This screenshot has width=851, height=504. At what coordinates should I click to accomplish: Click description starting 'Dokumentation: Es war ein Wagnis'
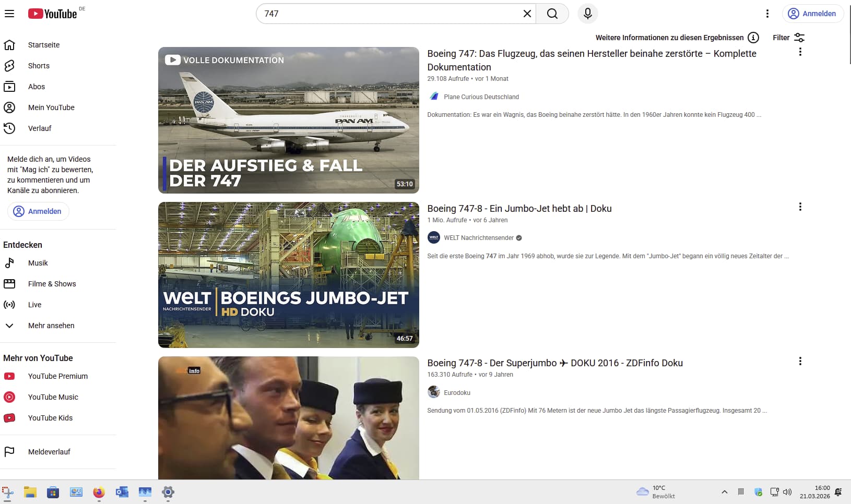click(x=594, y=115)
